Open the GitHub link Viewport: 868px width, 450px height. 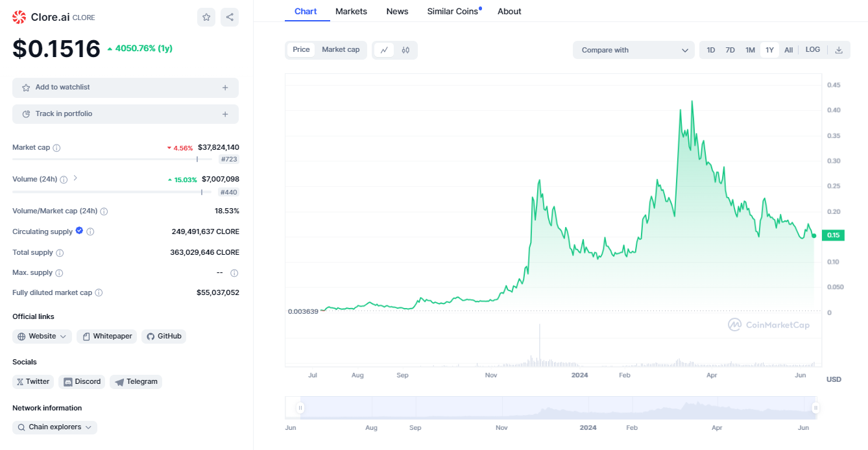click(x=163, y=337)
